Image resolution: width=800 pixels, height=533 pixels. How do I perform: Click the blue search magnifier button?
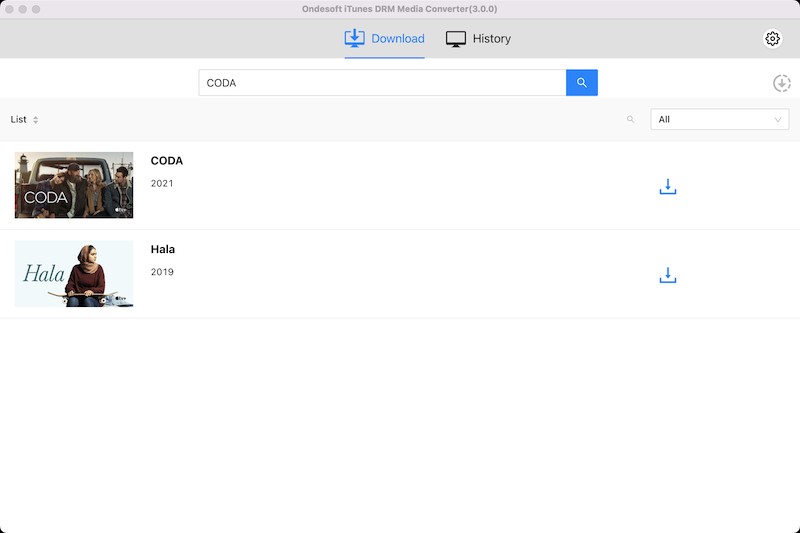(581, 83)
